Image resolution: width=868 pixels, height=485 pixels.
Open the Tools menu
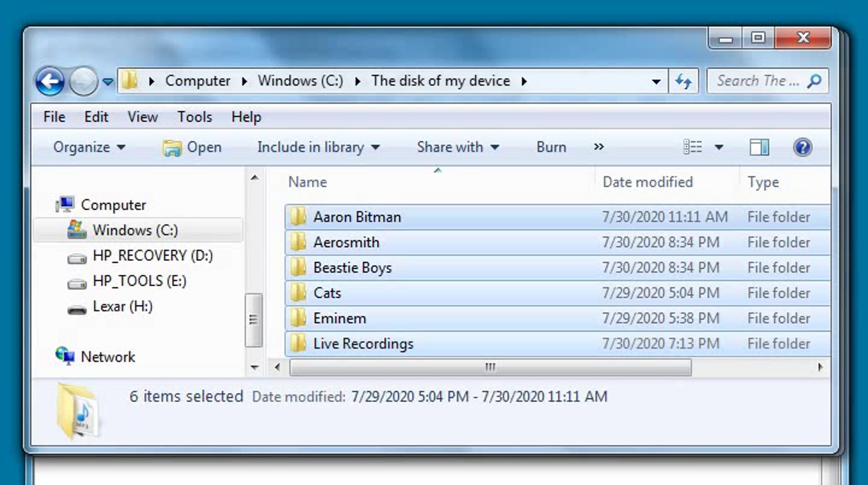[195, 117]
